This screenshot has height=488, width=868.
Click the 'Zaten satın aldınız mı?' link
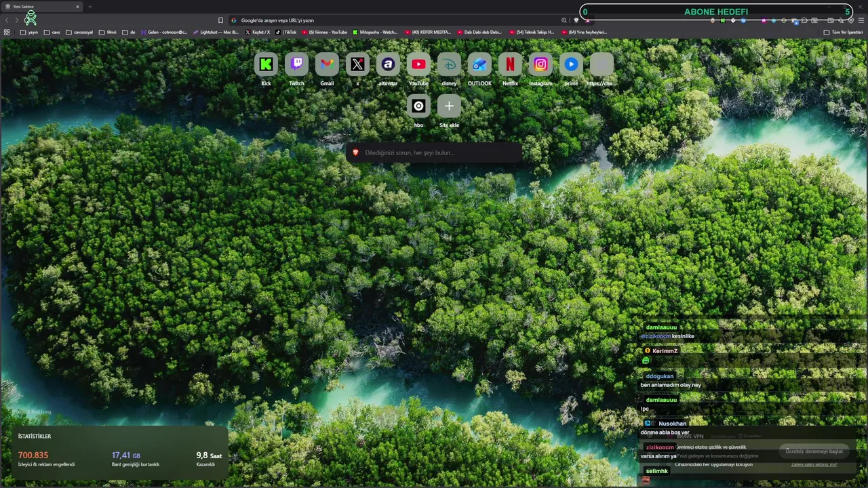[814, 464]
